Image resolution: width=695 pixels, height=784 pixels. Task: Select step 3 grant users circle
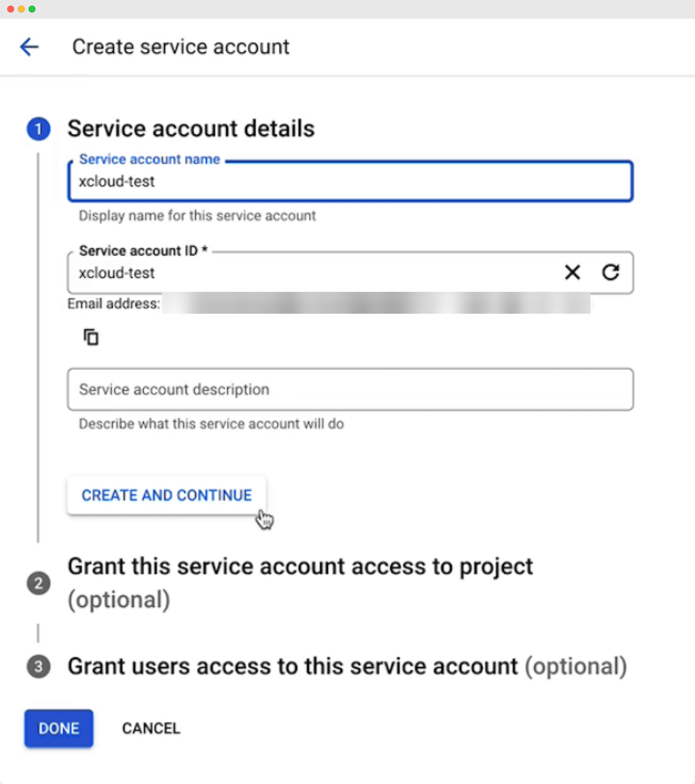(x=38, y=666)
